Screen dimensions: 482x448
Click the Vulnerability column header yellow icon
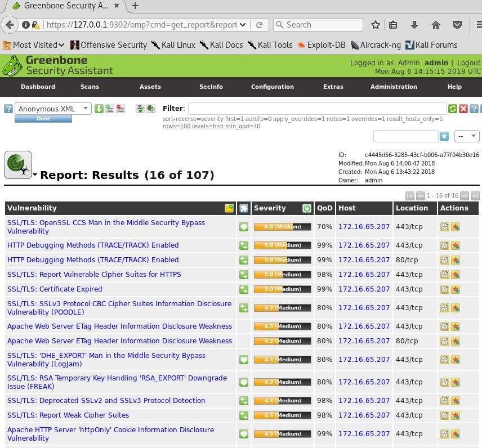pos(229,208)
